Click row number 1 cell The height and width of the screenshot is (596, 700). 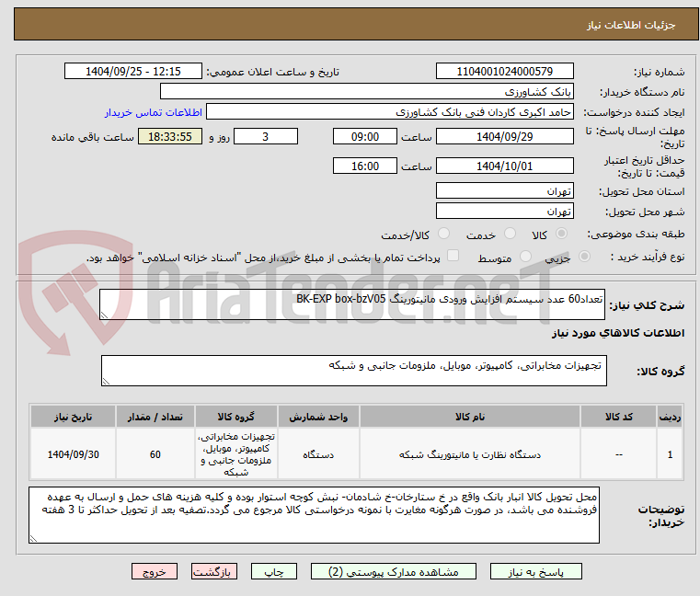[670, 454]
